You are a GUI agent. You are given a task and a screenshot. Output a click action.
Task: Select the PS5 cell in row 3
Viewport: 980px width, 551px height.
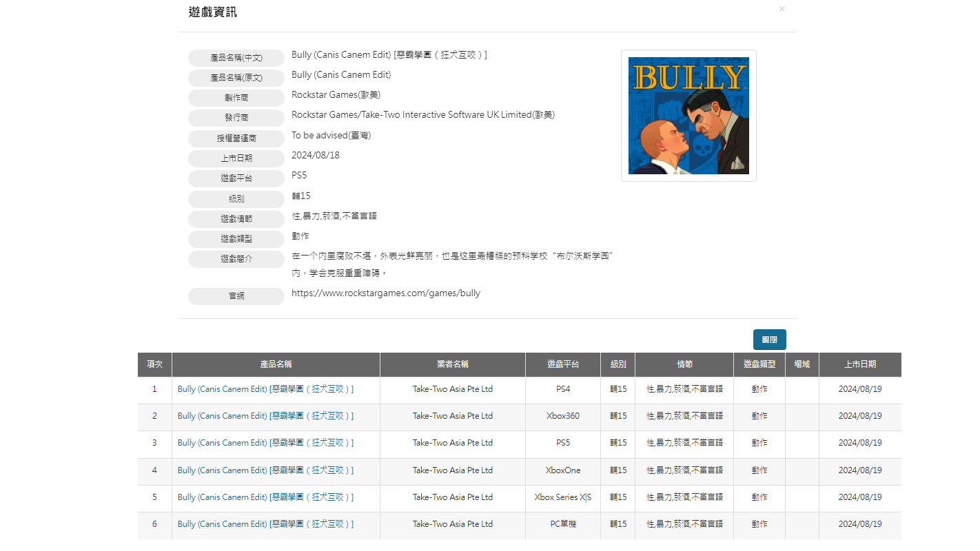563,443
